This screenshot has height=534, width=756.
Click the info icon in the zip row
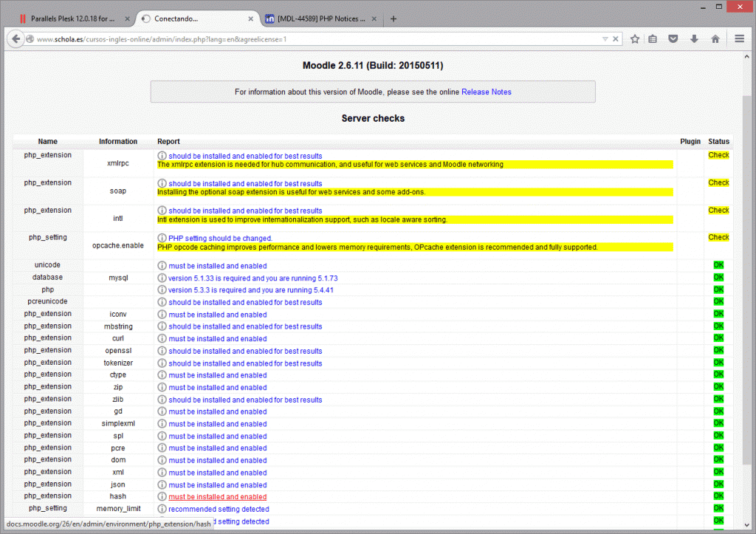point(162,387)
